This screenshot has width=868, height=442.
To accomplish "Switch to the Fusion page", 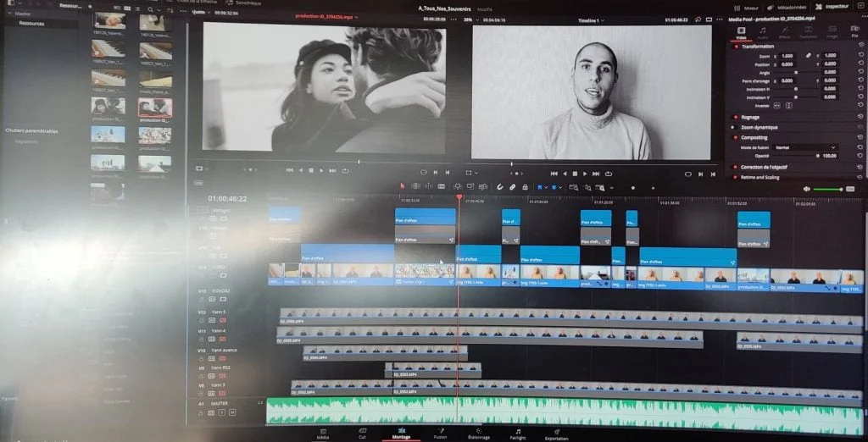I will [x=440, y=434].
